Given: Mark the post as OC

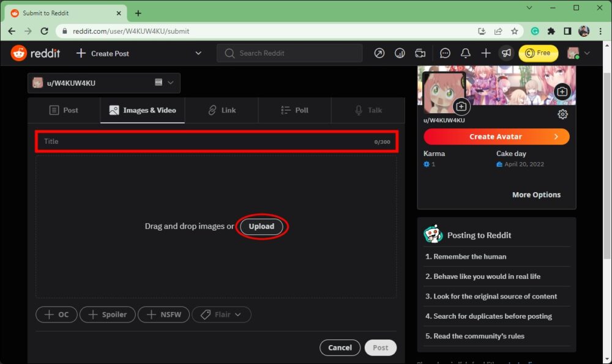Looking at the screenshot, I should coord(56,314).
